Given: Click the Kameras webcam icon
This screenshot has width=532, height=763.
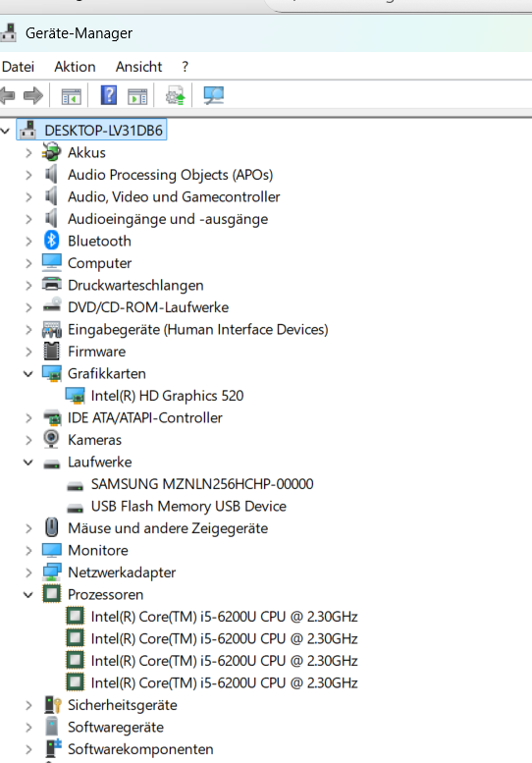Looking at the screenshot, I should 51,439.
